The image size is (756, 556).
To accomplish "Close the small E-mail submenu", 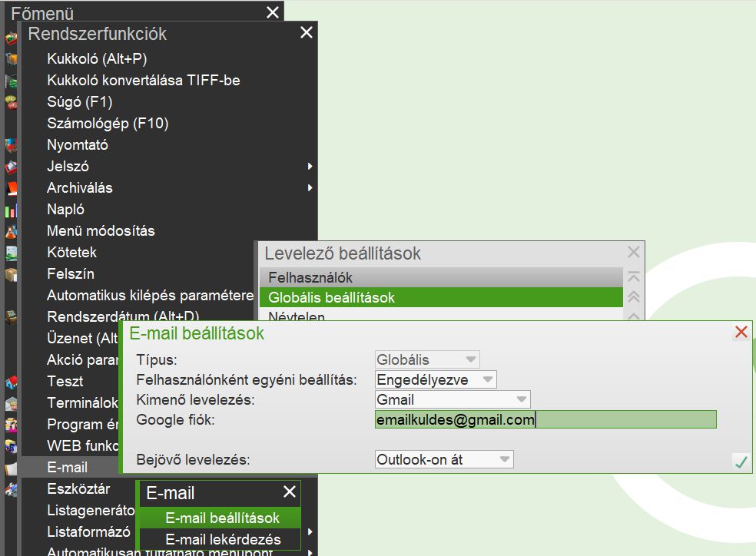I will tap(290, 491).
